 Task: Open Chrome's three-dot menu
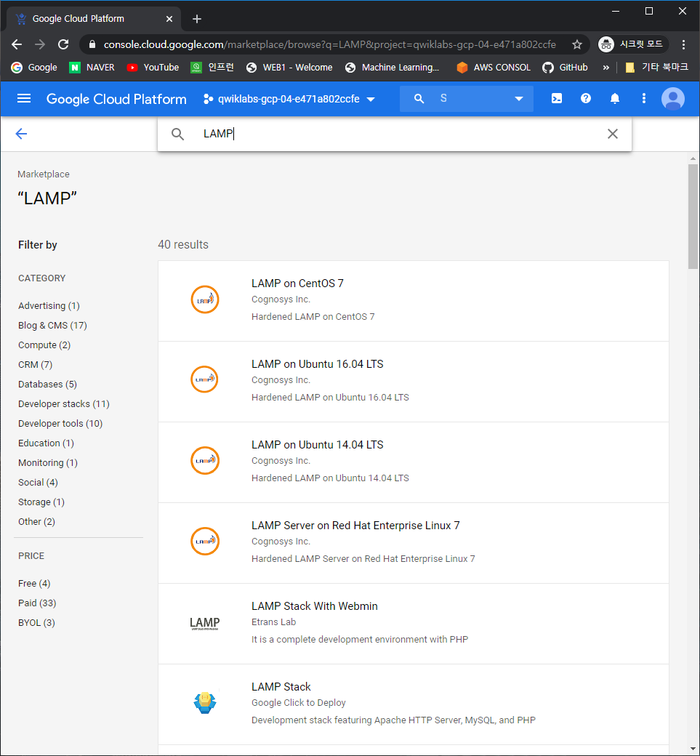[683, 44]
